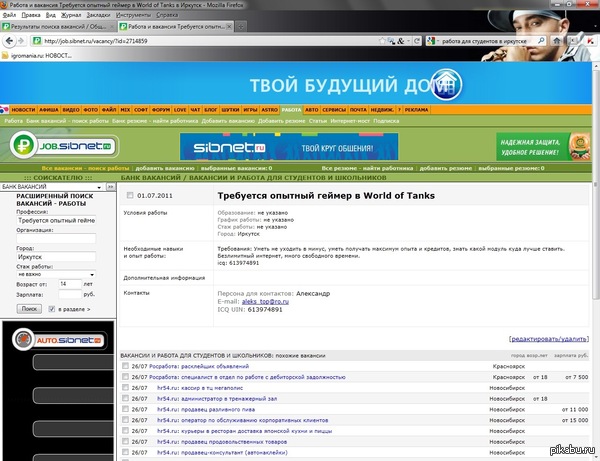Viewport: 600px width, 461px height.
Task: Open new tab with plus button
Action: pos(241,27)
